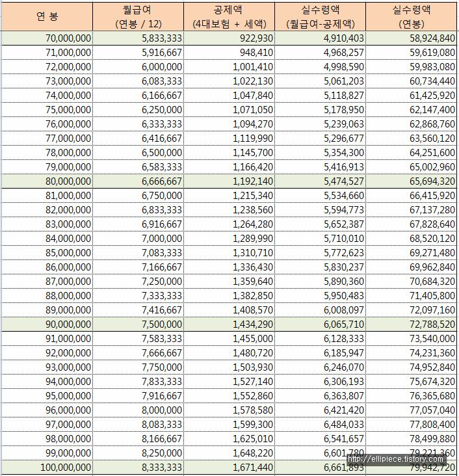Image resolution: width=459 pixels, height=476 pixels.
Task: Click deduction value 1,625,010
Action: click(229, 438)
